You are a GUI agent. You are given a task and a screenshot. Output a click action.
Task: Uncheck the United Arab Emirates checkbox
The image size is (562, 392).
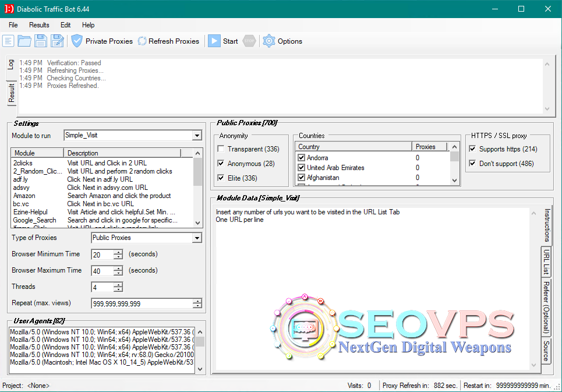(302, 167)
